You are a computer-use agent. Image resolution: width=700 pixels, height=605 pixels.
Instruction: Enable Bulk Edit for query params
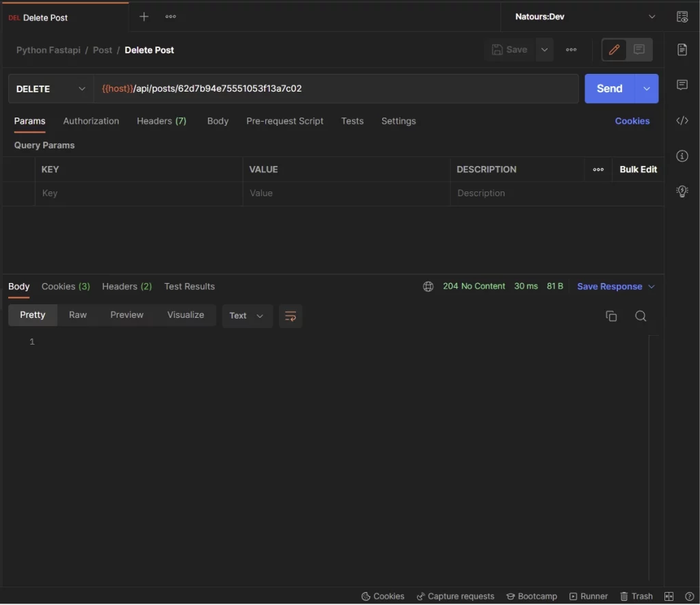638,169
